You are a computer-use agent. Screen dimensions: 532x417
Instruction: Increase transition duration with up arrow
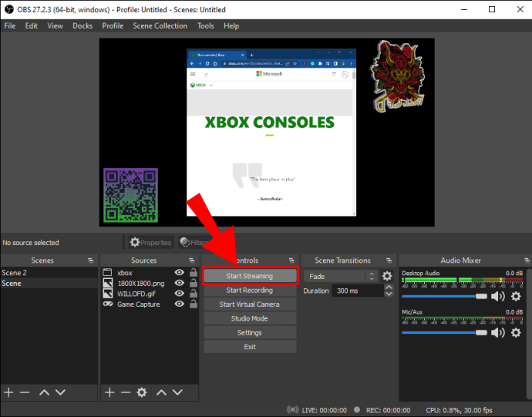click(389, 288)
